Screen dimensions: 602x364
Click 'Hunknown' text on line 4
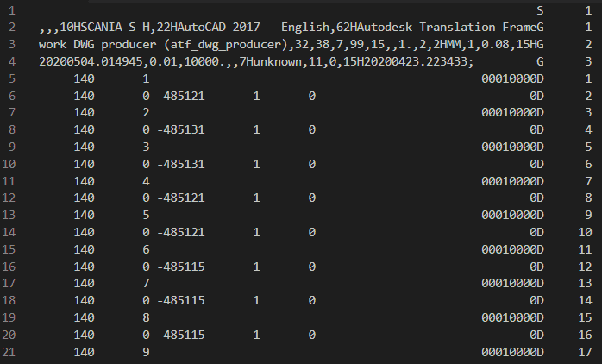tap(274, 61)
